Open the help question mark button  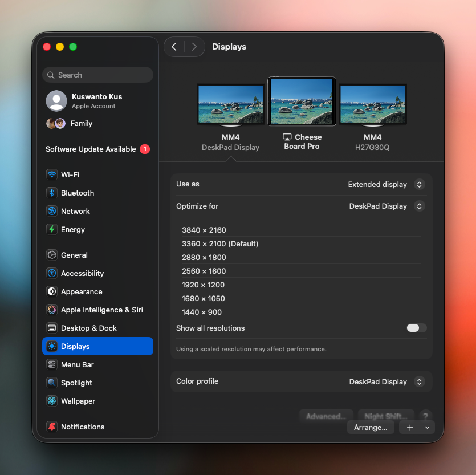coord(426,416)
